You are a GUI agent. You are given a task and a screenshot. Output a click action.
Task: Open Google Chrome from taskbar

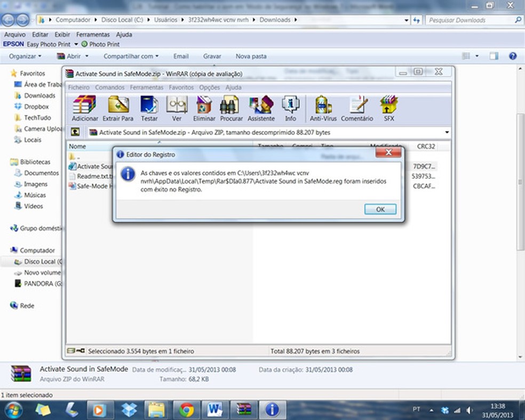(x=187, y=410)
